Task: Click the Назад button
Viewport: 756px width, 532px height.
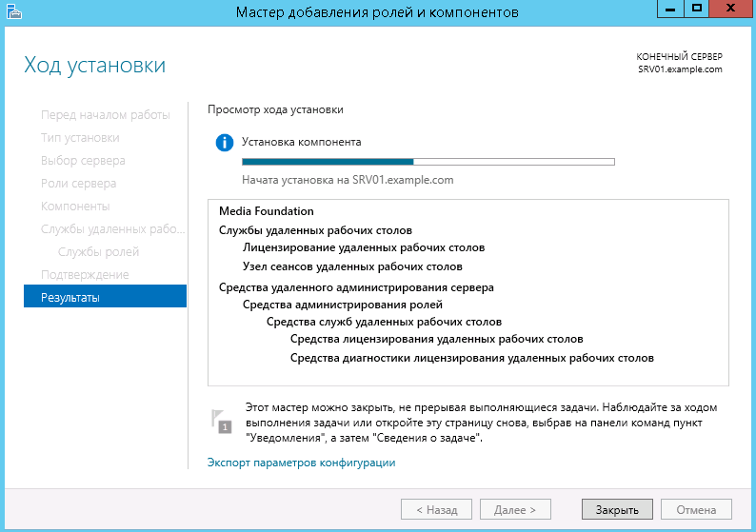Action: 436,509
